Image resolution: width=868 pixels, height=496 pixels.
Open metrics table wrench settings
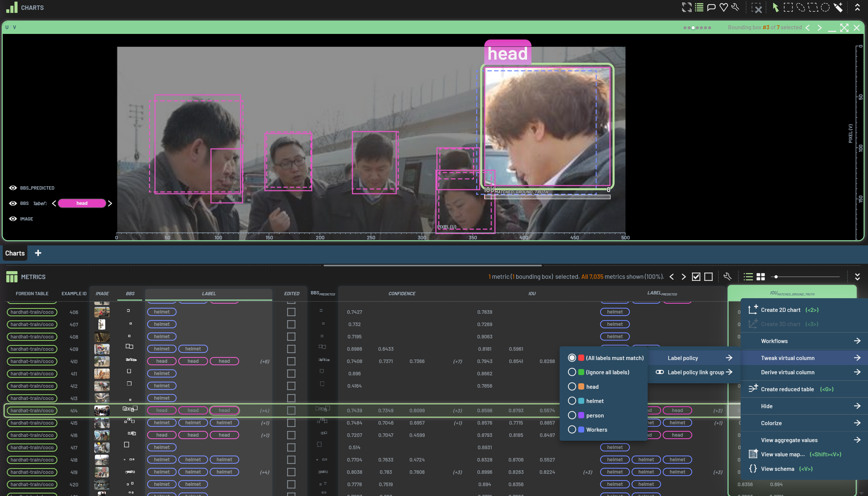727,277
